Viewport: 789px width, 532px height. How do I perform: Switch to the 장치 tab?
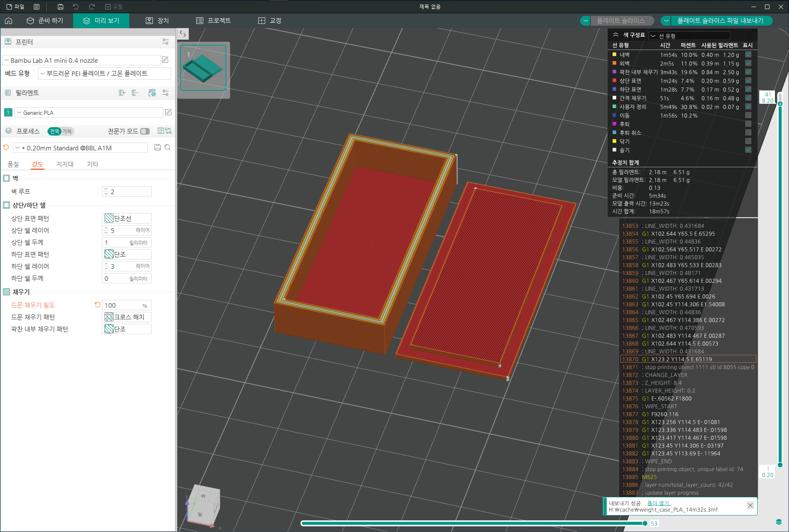pyautogui.click(x=157, y=21)
